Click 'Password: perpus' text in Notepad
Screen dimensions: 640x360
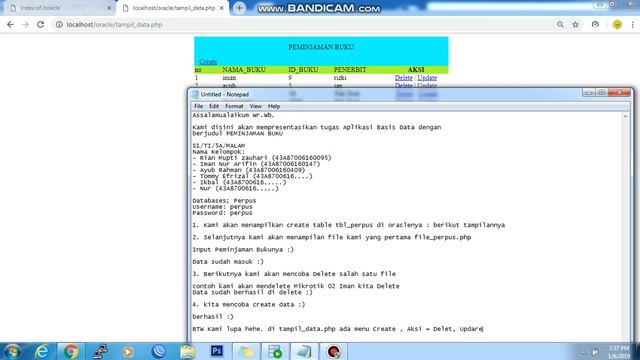pyautogui.click(x=222, y=213)
